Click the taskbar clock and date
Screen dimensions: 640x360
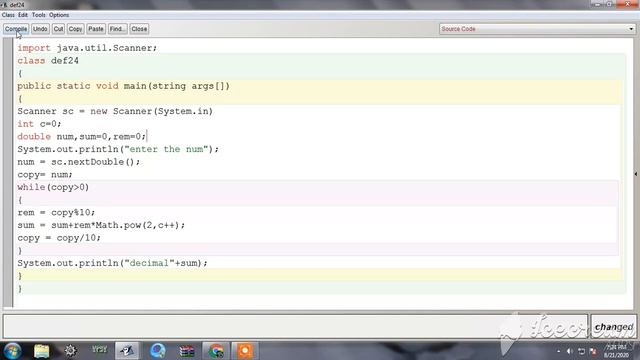pos(616,351)
